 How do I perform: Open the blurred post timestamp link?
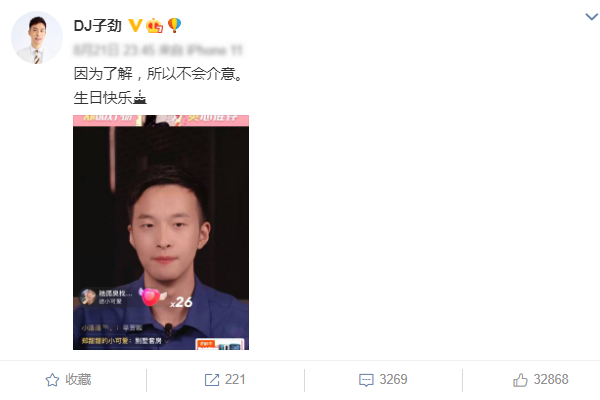[158, 50]
